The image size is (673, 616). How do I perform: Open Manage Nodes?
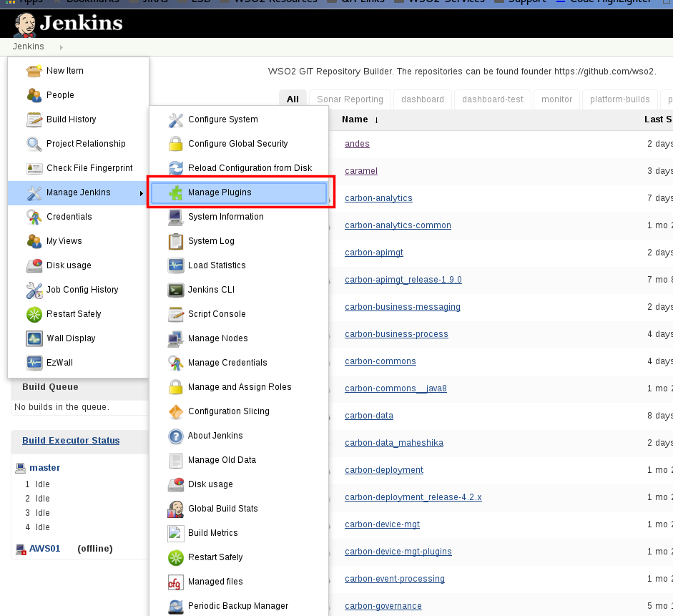click(x=218, y=338)
